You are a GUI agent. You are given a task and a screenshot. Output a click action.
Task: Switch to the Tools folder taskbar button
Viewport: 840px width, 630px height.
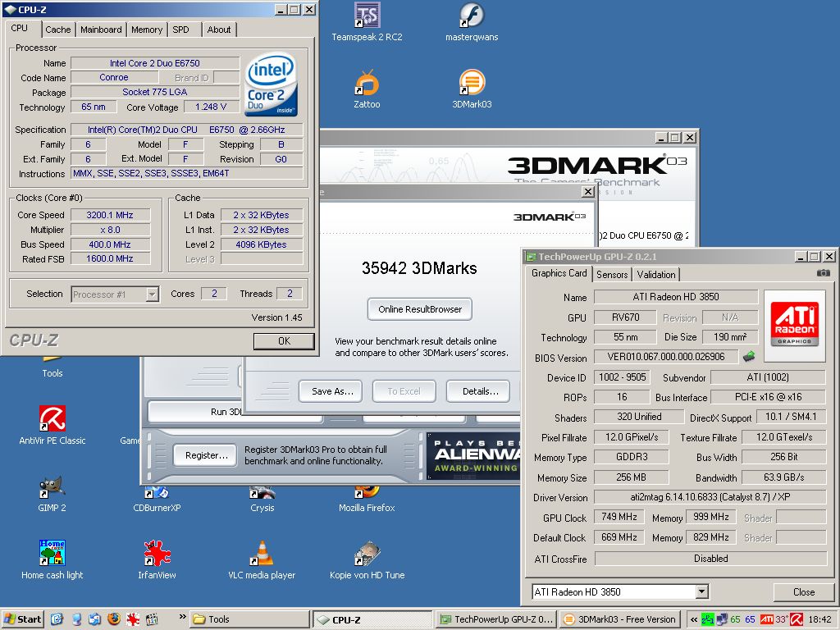249,619
